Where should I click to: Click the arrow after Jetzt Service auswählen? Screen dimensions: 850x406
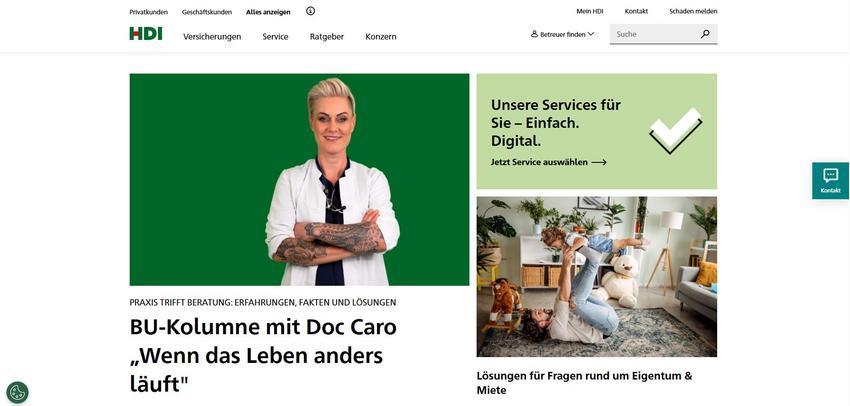tap(599, 162)
